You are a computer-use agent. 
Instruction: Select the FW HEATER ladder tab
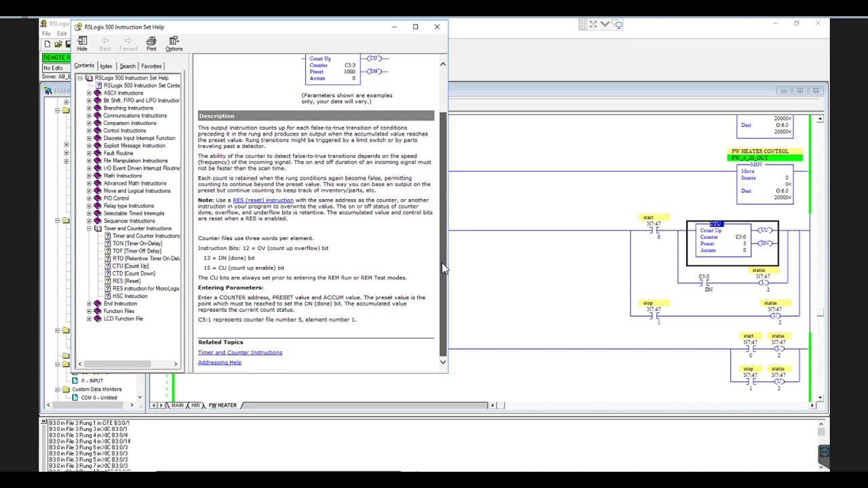tap(222, 405)
